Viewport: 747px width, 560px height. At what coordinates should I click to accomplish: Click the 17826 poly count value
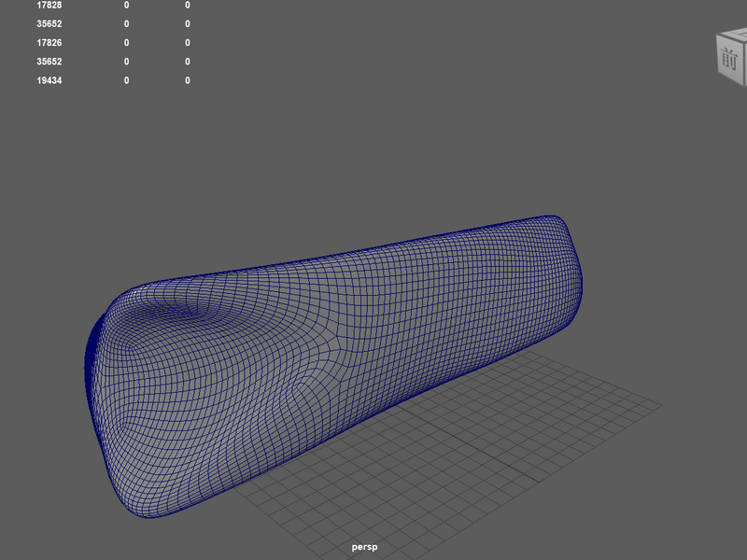(49, 43)
